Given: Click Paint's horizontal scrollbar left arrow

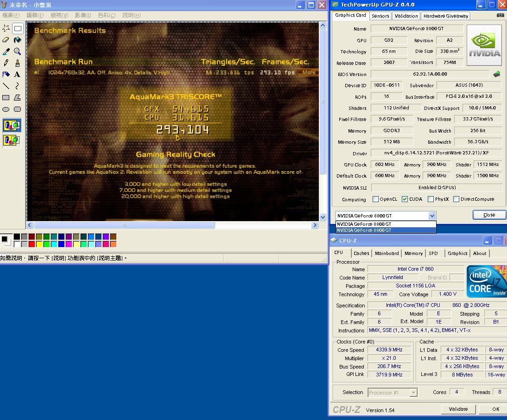Looking at the screenshot, I should coord(30,225).
